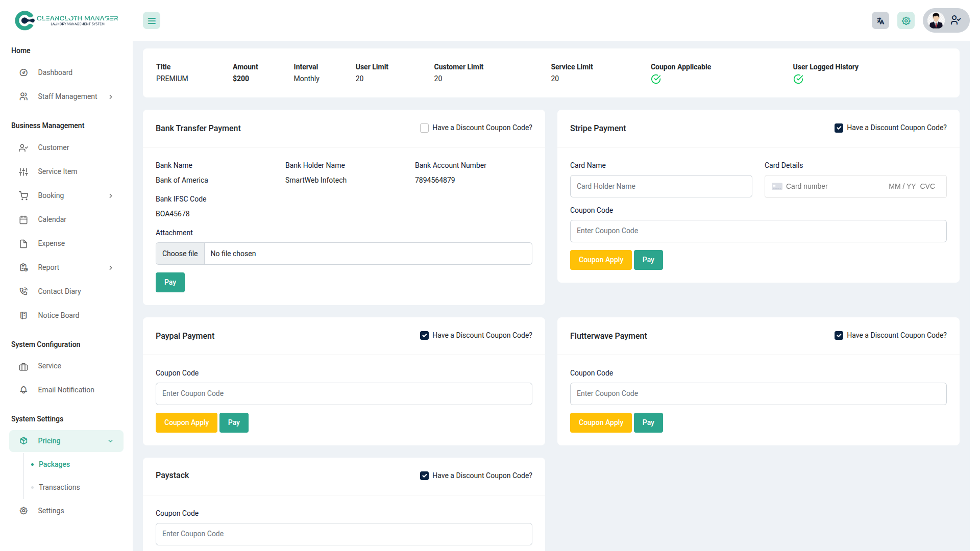This screenshot has height=551, width=980.
Task: Open the Transactions submenu item
Action: (59, 487)
